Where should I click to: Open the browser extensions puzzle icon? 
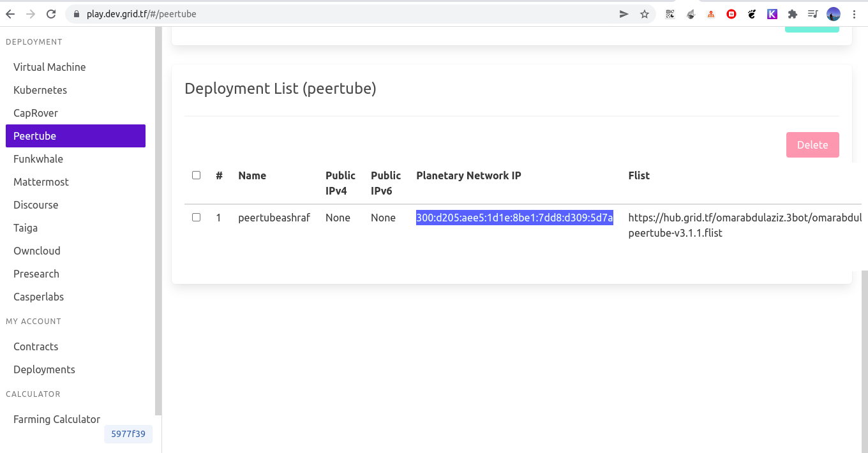click(x=792, y=13)
